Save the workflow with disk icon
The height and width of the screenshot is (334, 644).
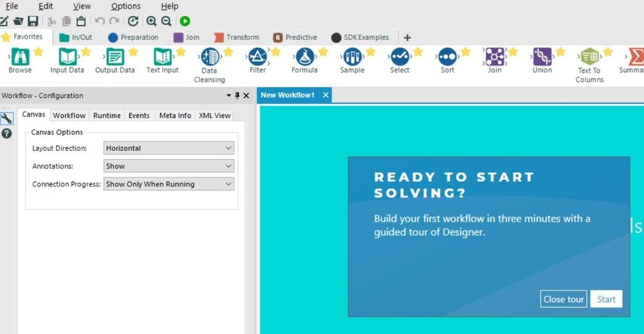click(x=33, y=21)
